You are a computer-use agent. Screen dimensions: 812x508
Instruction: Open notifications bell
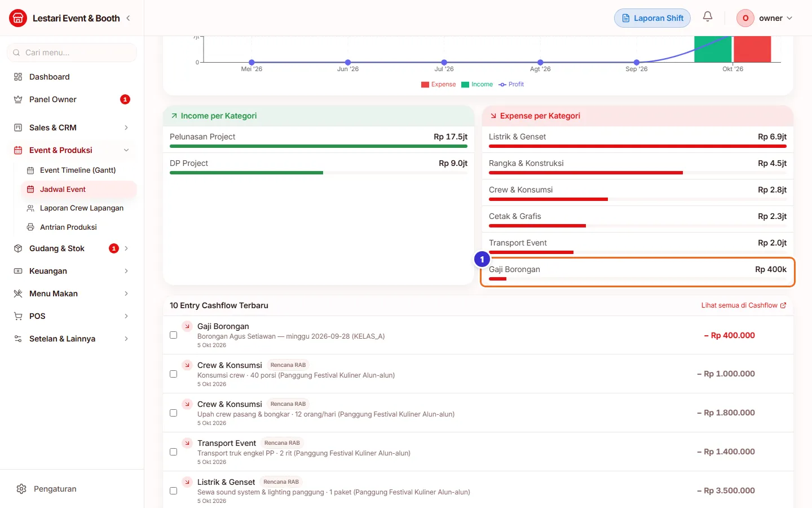708,17
